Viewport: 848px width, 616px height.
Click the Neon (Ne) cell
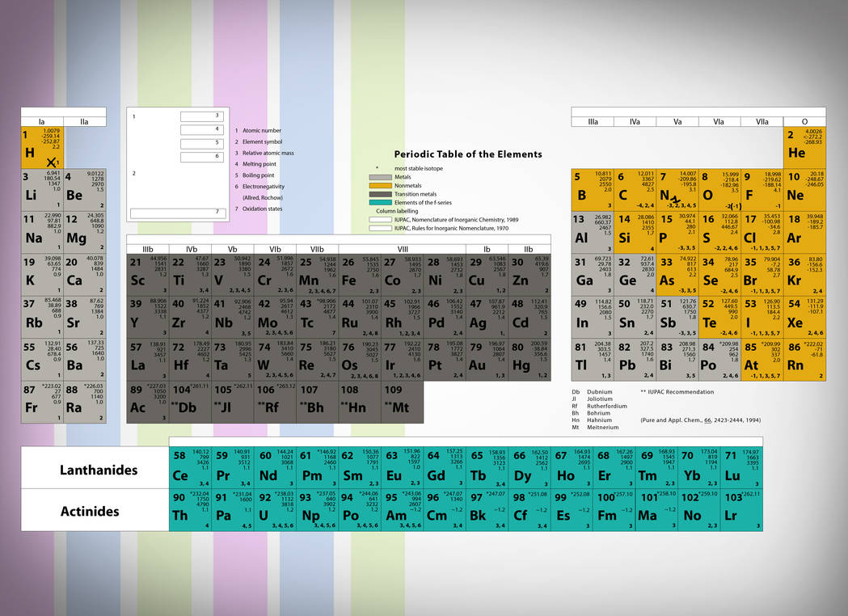pos(804,190)
